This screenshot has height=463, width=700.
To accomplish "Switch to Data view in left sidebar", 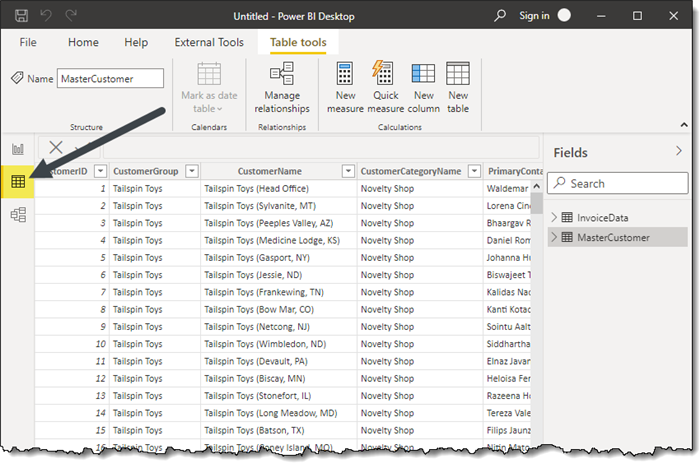I will pos(17,182).
